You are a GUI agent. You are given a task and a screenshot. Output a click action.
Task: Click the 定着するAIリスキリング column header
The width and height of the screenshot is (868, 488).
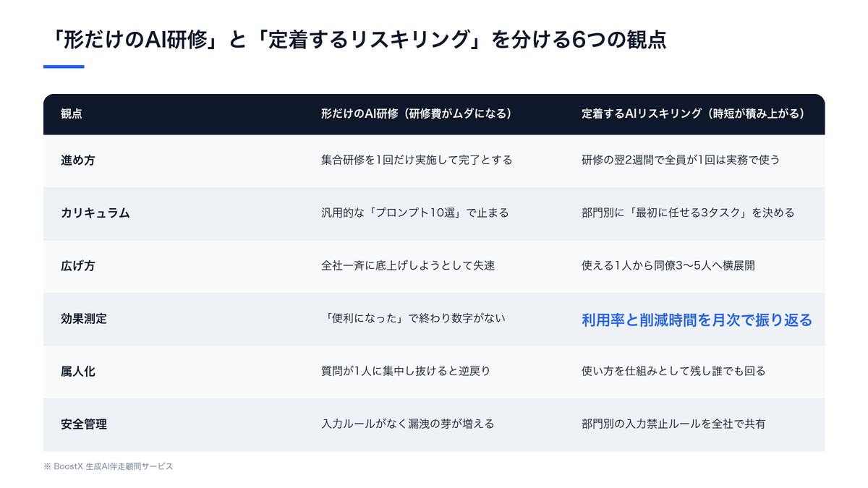pos(694,114)
